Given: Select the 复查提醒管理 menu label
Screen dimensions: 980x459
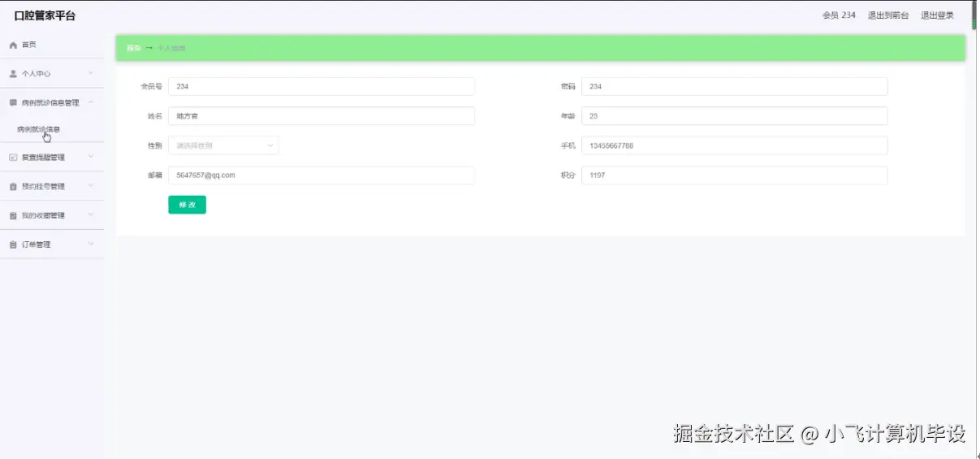Looking at the screenshot, I should [x=43, y=158].
